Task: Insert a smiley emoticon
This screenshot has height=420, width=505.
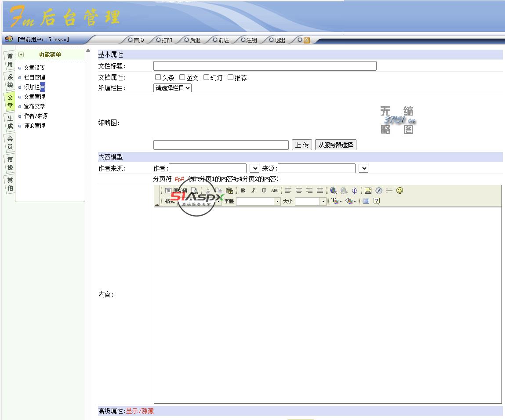Action: pos(400,191)
